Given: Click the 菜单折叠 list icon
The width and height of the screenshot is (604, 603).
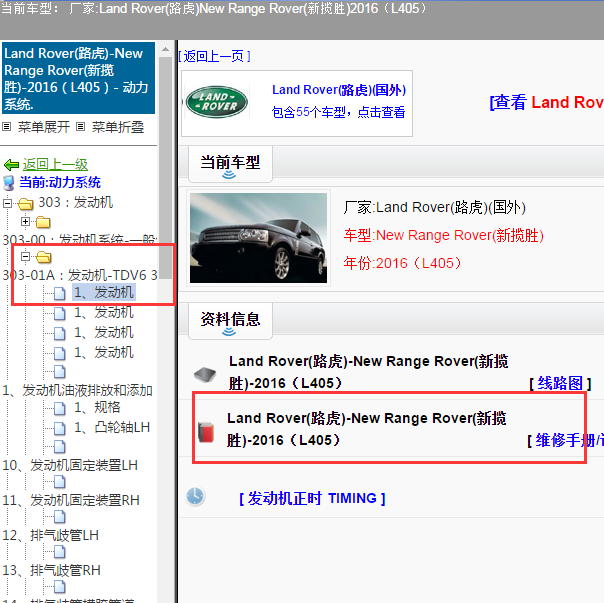Looking at the screenshot, I should point(80,126).
